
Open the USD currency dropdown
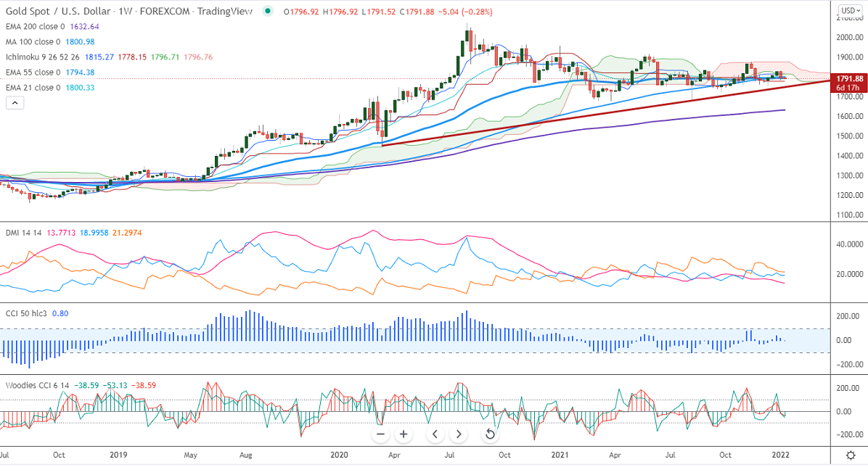pos(851,10)
